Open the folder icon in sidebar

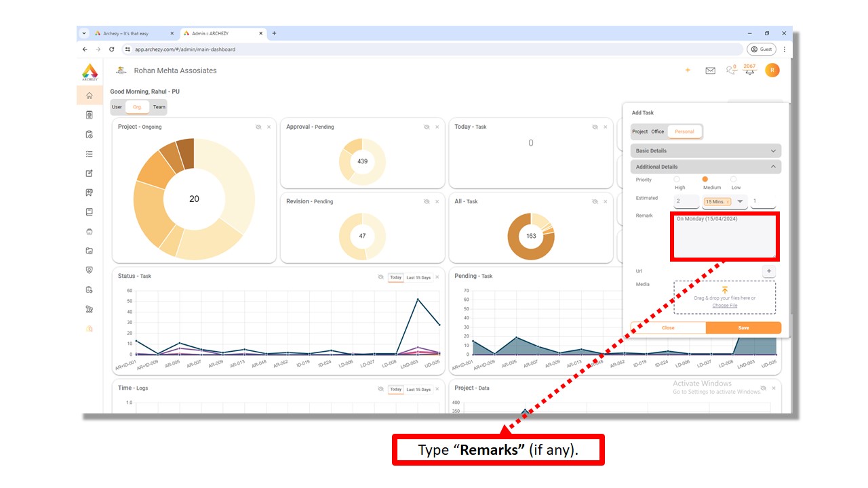(x=90, y=251)
